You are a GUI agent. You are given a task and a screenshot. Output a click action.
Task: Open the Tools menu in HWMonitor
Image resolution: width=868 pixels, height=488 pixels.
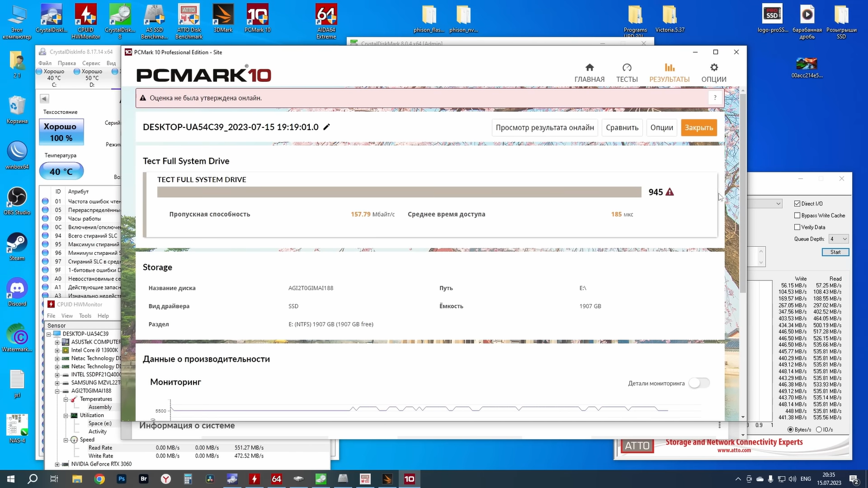tap(85, 316)
